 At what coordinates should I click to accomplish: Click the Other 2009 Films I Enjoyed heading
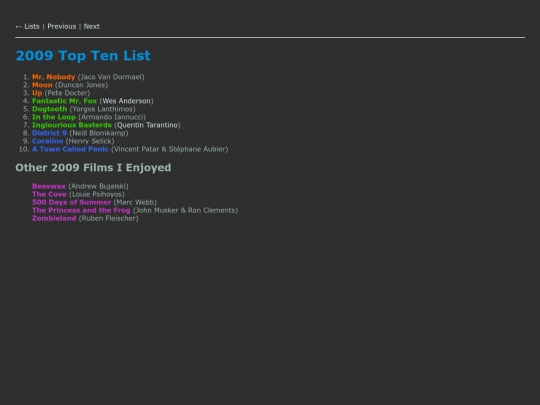point(93,167)
